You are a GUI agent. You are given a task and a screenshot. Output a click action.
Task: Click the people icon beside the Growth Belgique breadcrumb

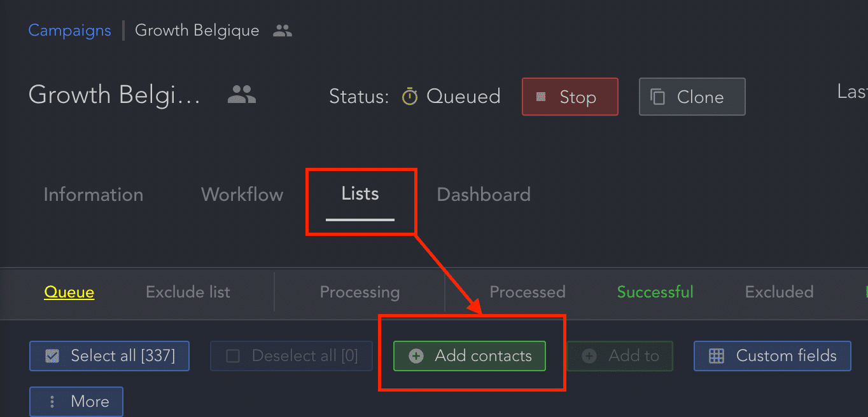(x=283, y=31)
